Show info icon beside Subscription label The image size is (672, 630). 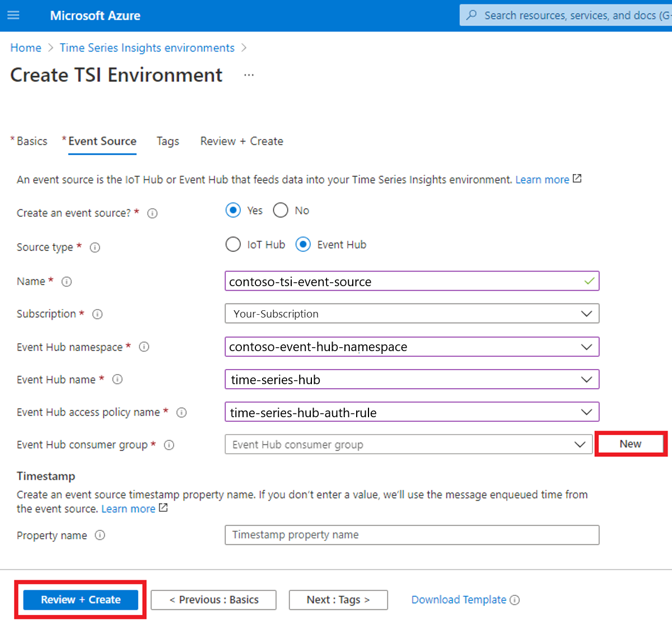97,314
